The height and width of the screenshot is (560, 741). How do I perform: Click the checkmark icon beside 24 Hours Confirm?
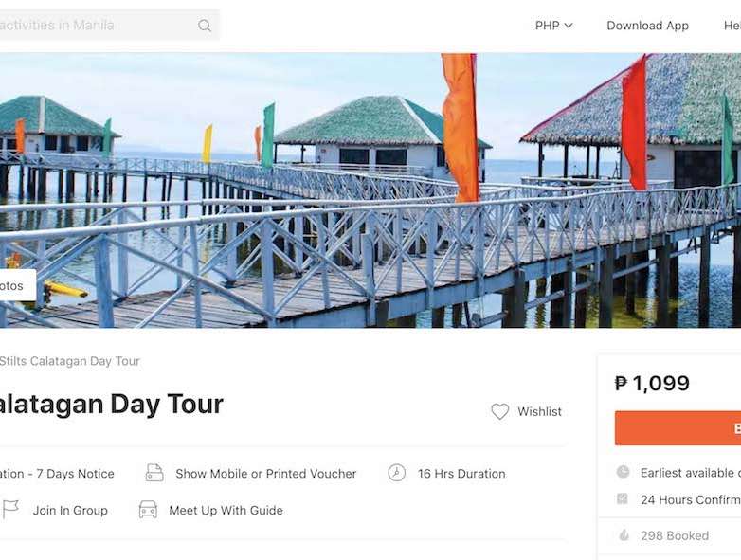pos(623,499)
